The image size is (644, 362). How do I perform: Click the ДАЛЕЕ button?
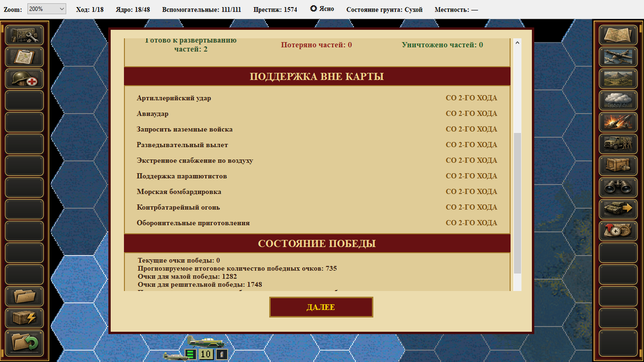[321, 307]
